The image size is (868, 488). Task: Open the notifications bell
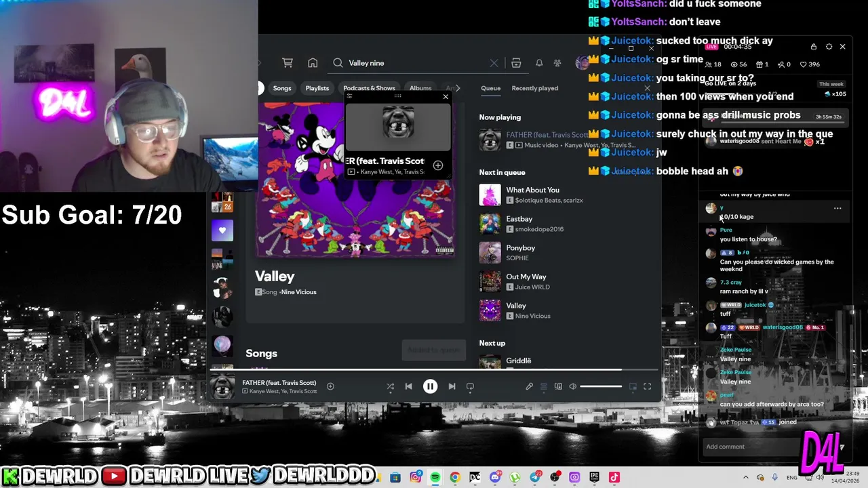tap(539, 63)
